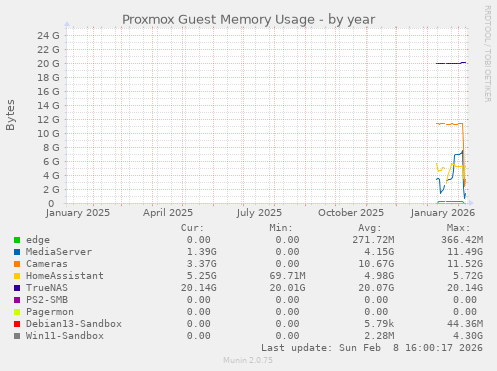Click Win11-Sandbox average value '2.28M'
Viewport: 497px width, 371px height.
tap(379, 336)
